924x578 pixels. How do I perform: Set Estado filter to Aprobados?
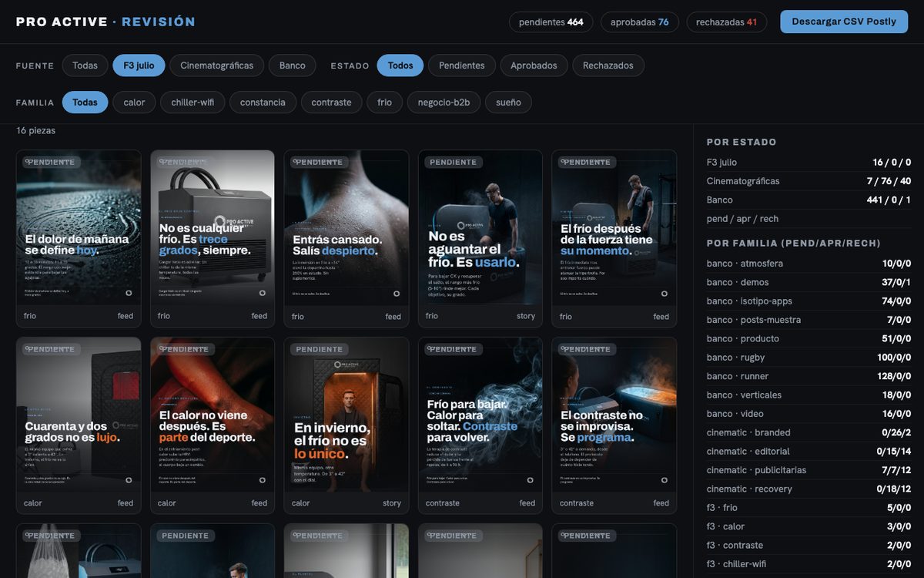tap(534, 66)
